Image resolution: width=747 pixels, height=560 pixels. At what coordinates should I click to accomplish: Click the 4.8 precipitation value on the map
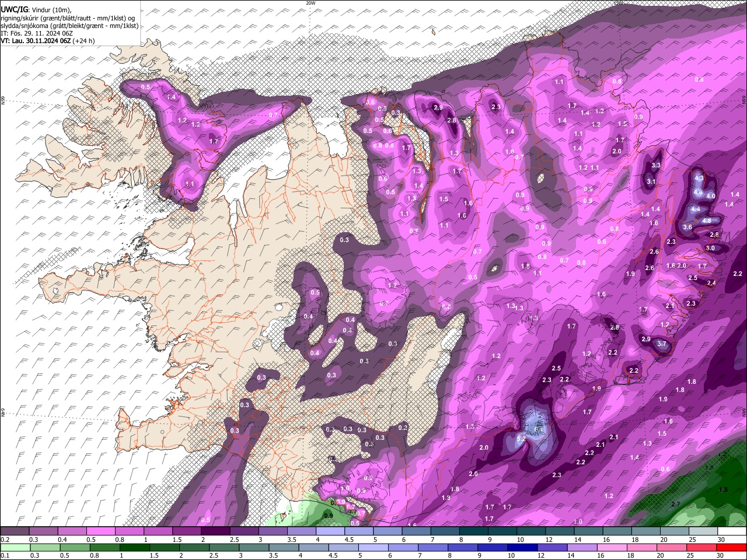point(706,220)
